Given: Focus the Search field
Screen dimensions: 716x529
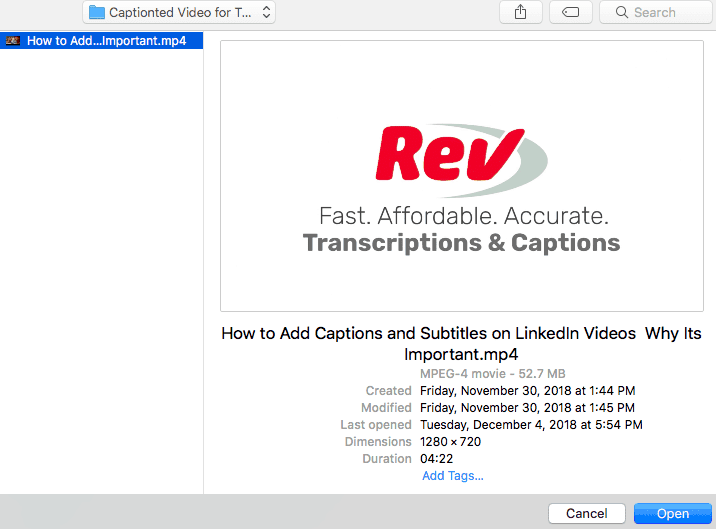Looking at the screenshot, I should coord(656,12).
